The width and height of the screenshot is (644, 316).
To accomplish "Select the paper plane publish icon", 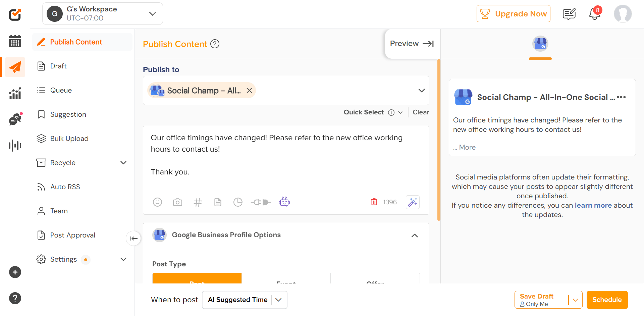I will [x=15, y=67].
